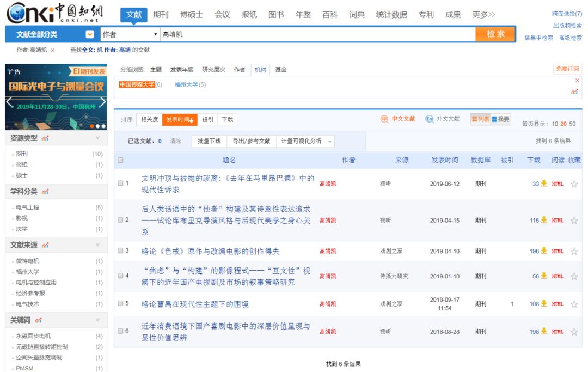The image size is (588, 372).
Task: Open the 高级检索 link
Action: click(571, 38)
